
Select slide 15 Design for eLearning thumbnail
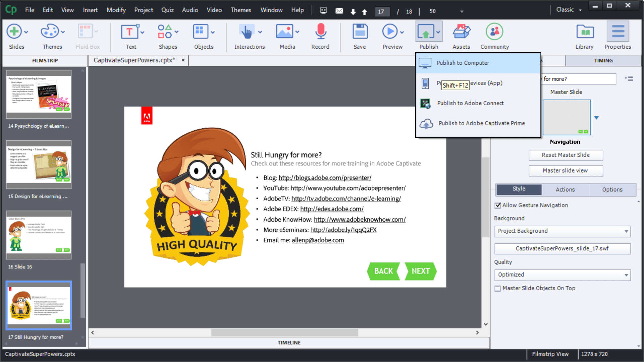tap(39, 165)
